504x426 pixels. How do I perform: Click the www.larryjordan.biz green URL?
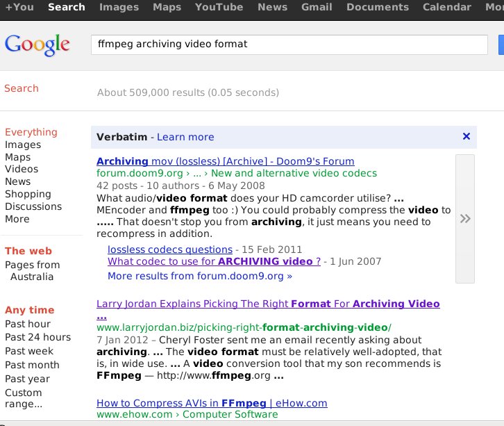(x=244, y=327)
